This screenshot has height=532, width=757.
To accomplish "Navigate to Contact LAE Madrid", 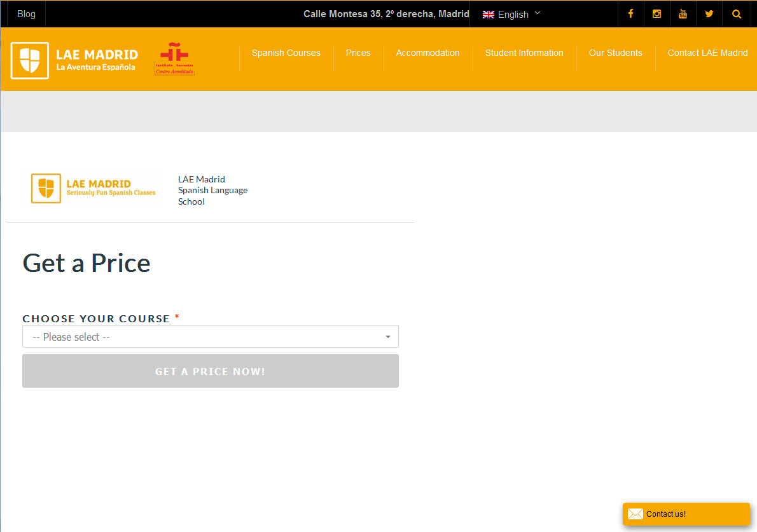I will click(x=707, y=53).
